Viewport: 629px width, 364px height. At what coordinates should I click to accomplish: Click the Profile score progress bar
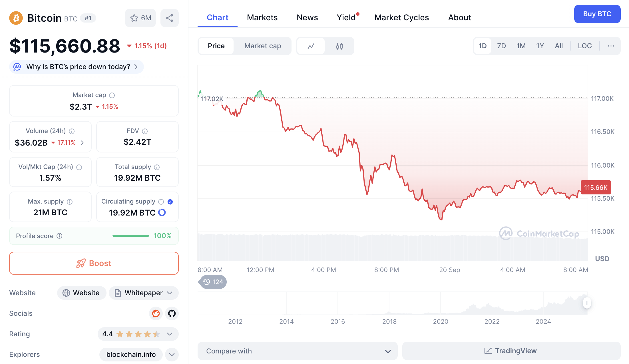tap(131, 236)
